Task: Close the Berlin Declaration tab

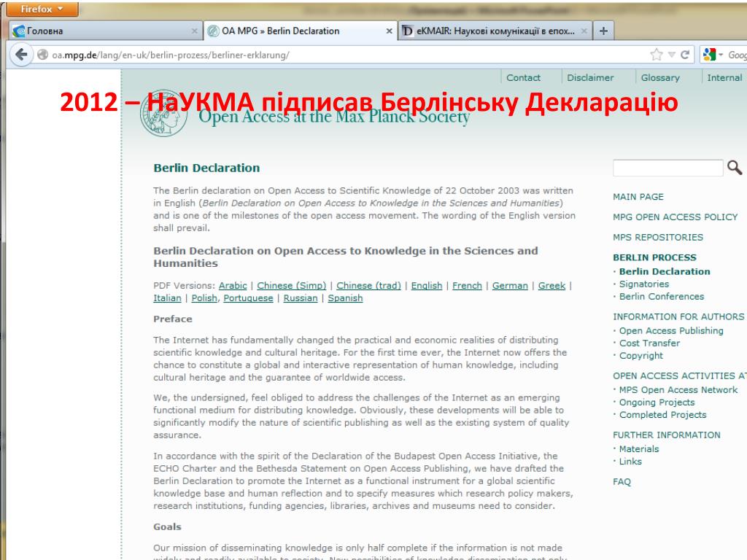Action: [x=390, y=31]
